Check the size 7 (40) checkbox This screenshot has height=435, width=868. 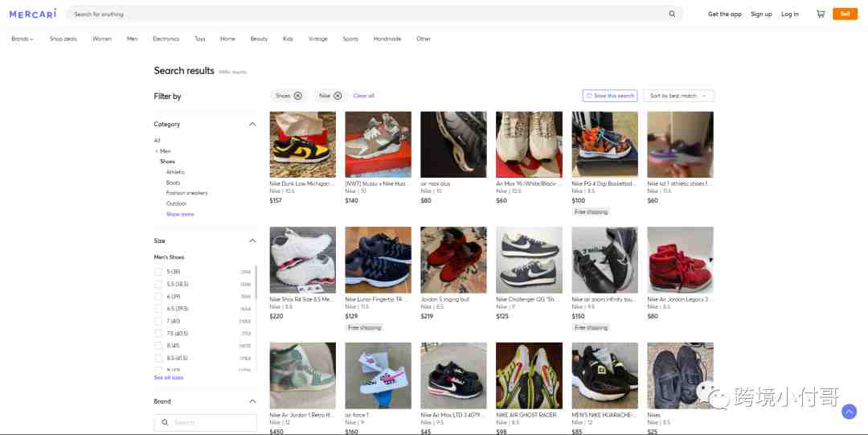point(158,321)
